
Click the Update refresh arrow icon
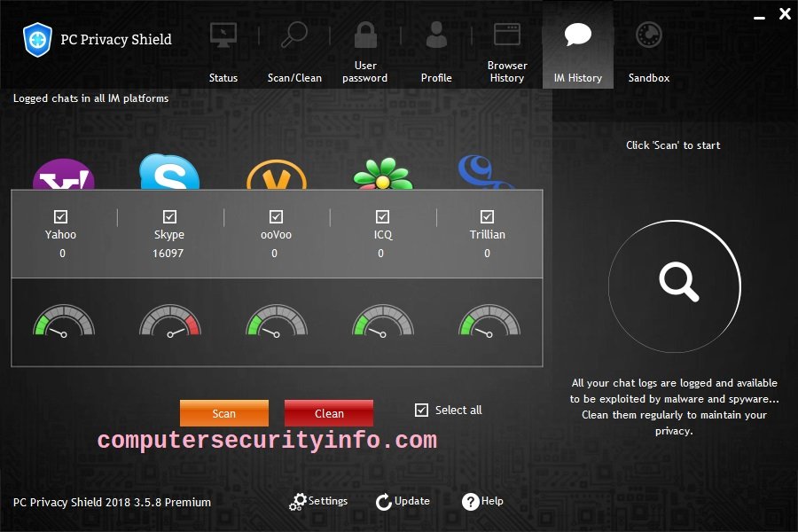tap(384, 502)
